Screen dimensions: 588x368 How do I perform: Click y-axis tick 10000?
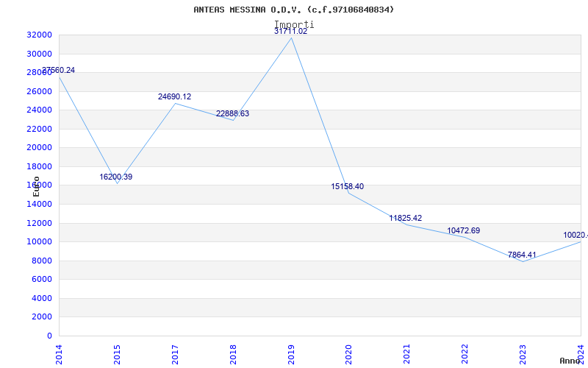[x=39, y=242]
